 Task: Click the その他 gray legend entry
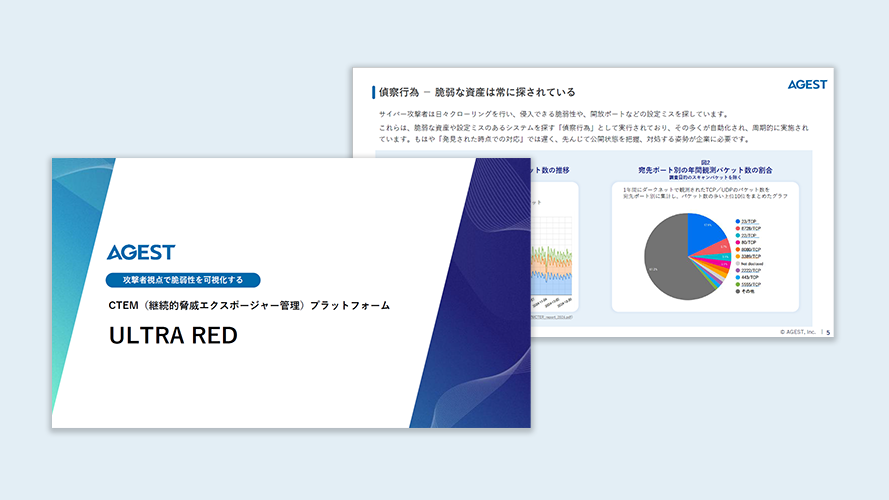tap(745, 291)
